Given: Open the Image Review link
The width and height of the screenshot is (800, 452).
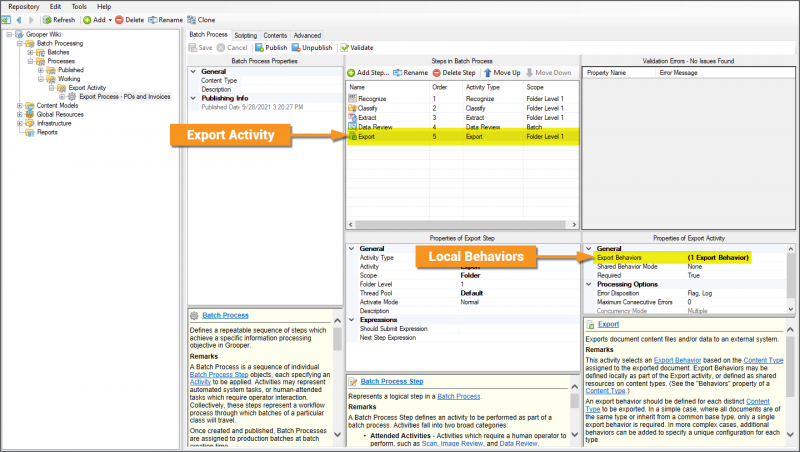Looking at the screenshot, I should click(461, 444).
